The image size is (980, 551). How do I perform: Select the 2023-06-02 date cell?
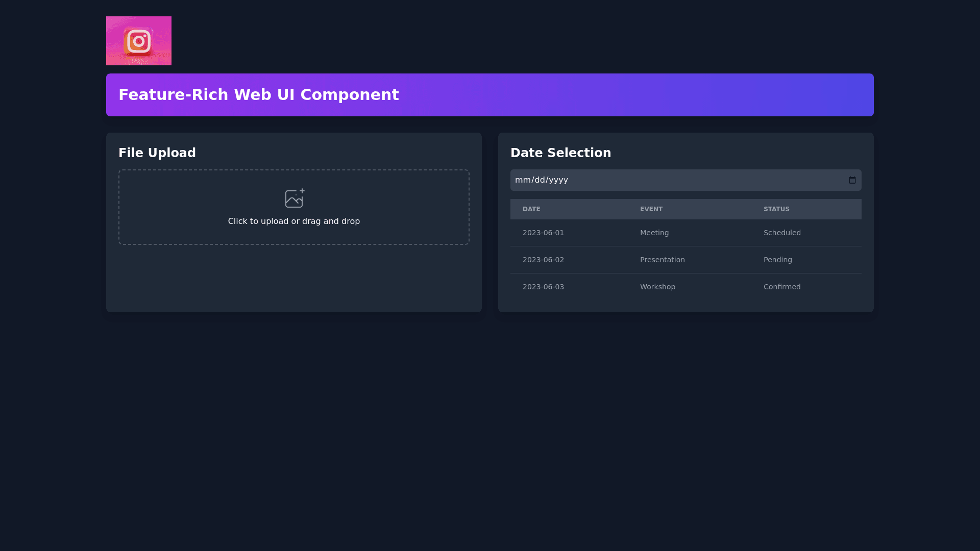pos(543,260)
